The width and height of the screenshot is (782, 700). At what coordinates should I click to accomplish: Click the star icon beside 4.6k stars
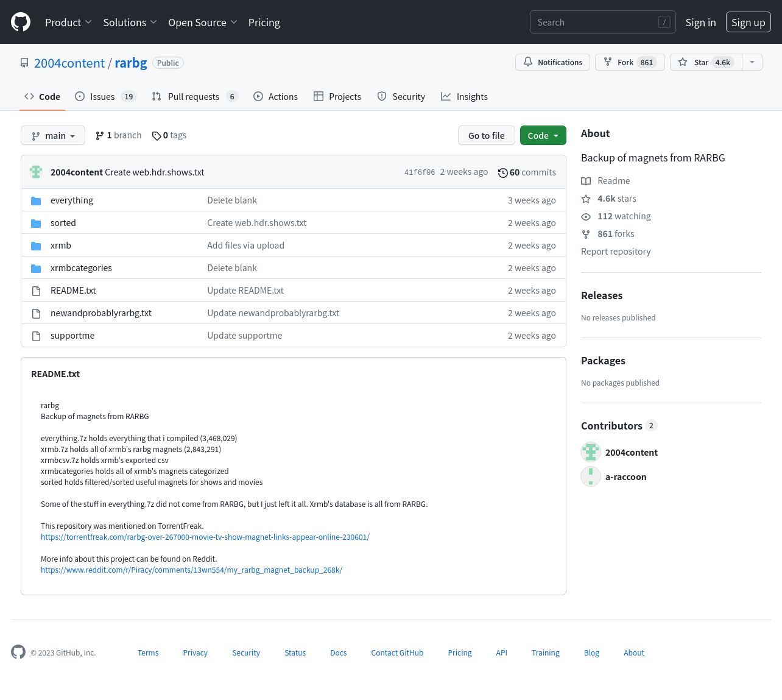pos(586,199)
